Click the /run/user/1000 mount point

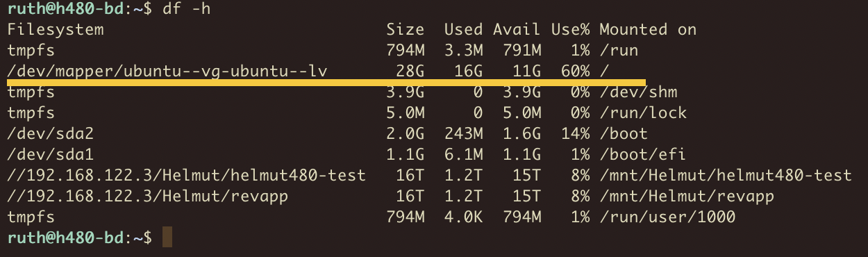pos(667,217)
